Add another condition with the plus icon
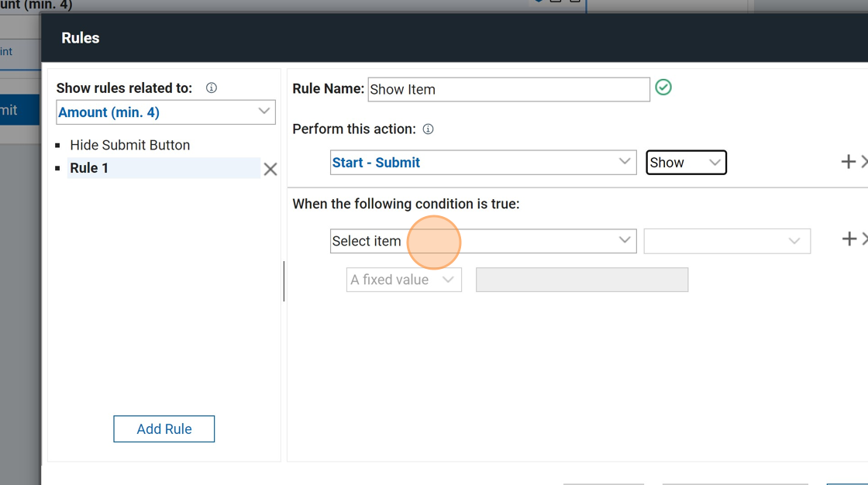The height and width of the screenshot is (485, 868). 849,239
